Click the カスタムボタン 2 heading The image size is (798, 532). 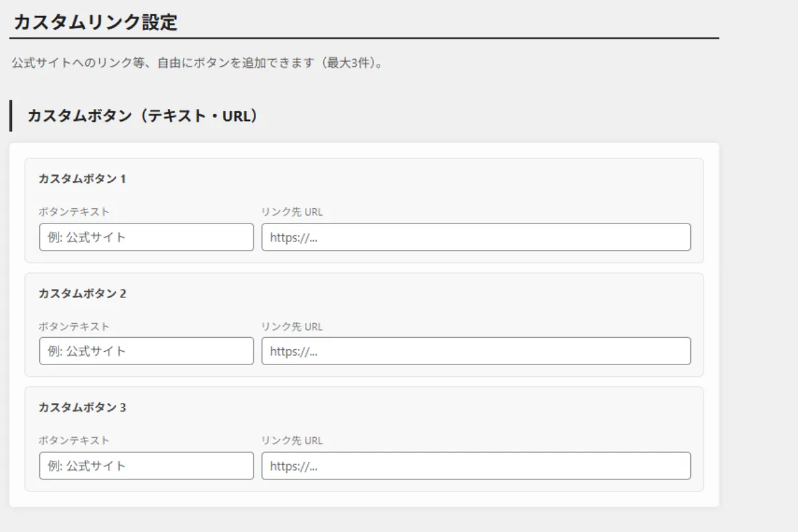click(82, 293)
